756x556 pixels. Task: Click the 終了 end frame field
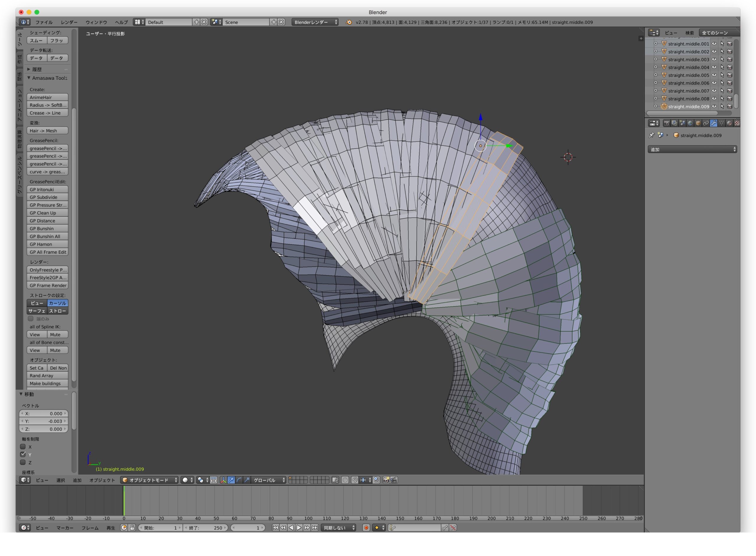tap(206, 528)
